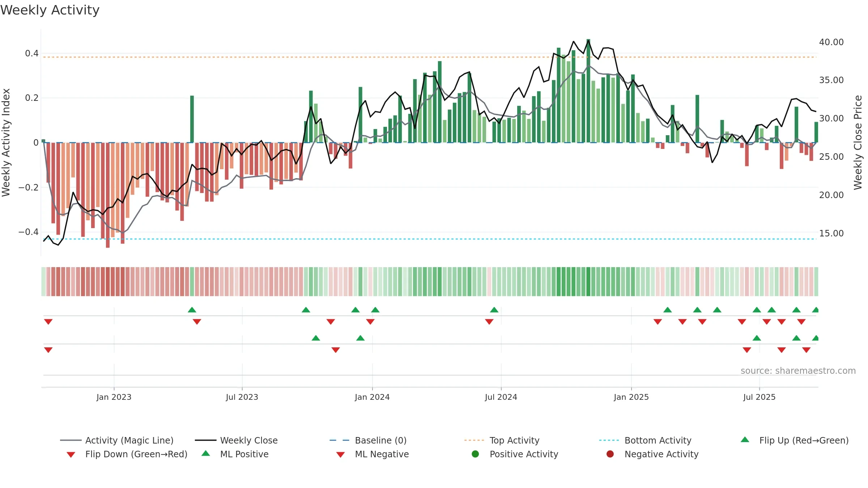
Task: Click the Negative Activity red circle icon
Action: (x=610, y=454)
